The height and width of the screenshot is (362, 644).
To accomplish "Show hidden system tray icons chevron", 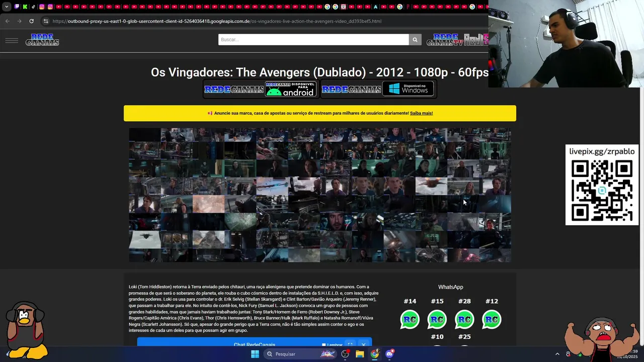I will pyautogui.click(x=557, y=354).
